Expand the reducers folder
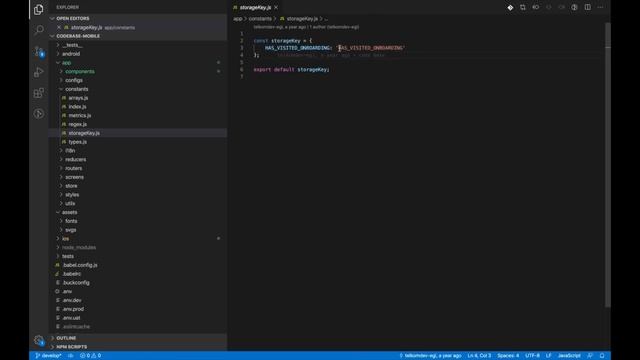 coord(138,160)
